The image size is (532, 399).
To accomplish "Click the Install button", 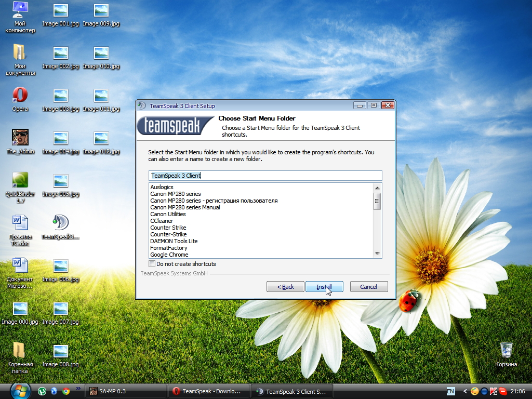I will [x=324, y=287].
